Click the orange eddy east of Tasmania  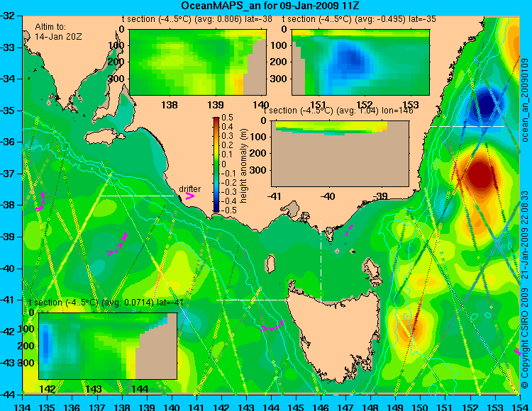pyautogui.click(x=411, y=327)
